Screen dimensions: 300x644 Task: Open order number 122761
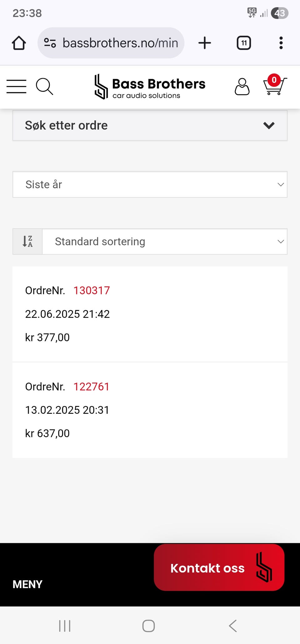click(91, 387)
